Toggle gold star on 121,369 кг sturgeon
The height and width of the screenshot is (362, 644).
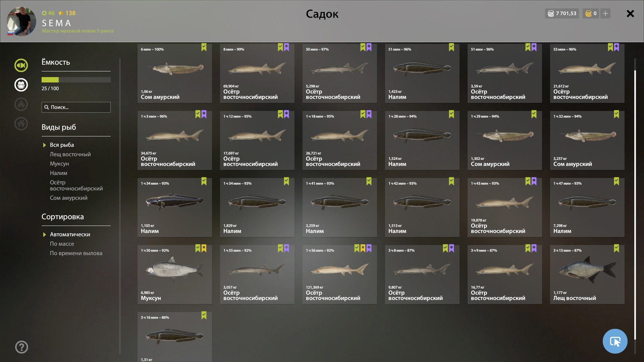click(x=363, y=248)
